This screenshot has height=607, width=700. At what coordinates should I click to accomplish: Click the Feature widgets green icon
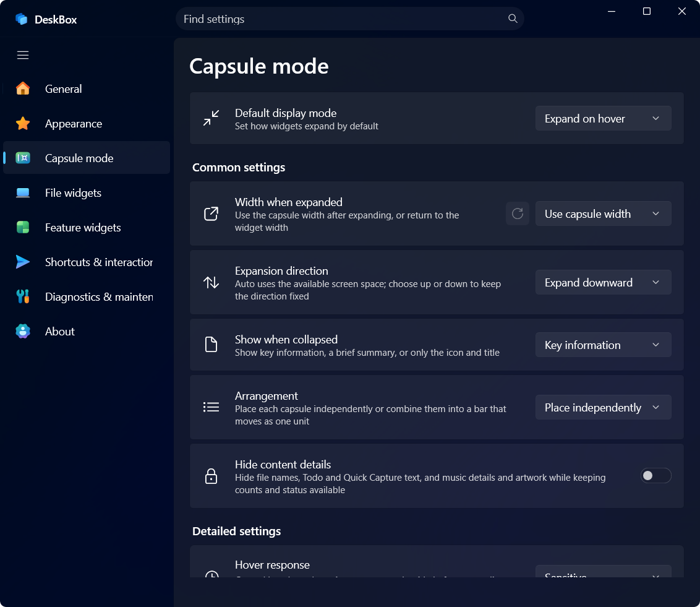coord(23,227)
